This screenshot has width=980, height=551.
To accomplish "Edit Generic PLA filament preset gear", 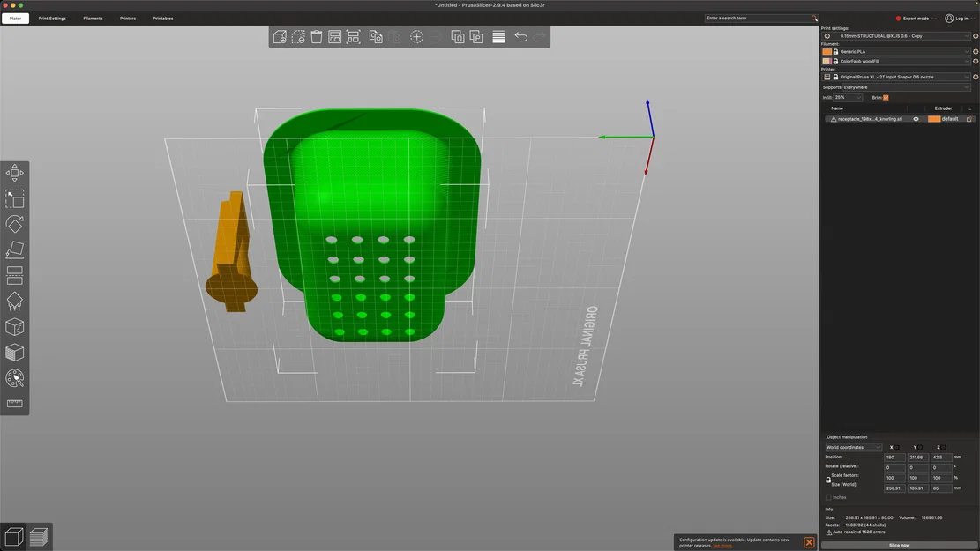I will 975,52.
